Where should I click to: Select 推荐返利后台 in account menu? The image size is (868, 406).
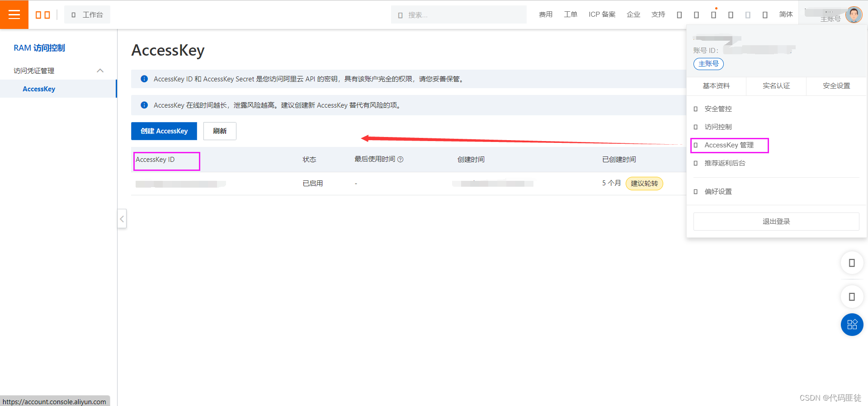pos(725,163)
